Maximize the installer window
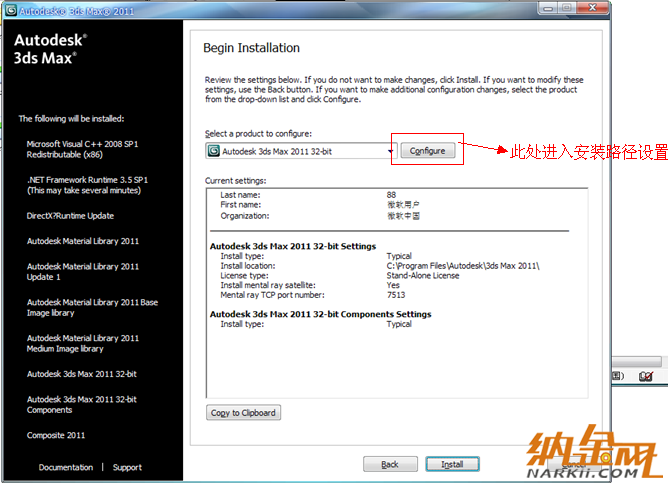Screen dimensions: 668x483 [x=567, y=8]
